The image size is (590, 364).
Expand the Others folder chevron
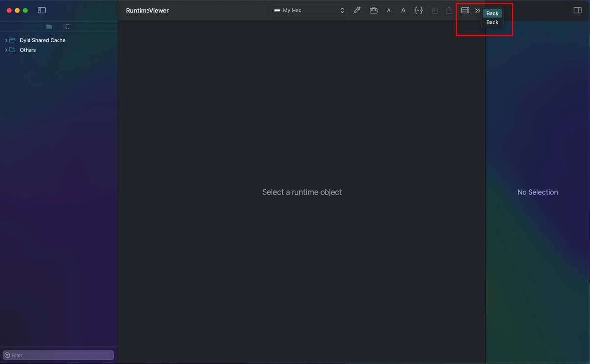pos(6,50)
